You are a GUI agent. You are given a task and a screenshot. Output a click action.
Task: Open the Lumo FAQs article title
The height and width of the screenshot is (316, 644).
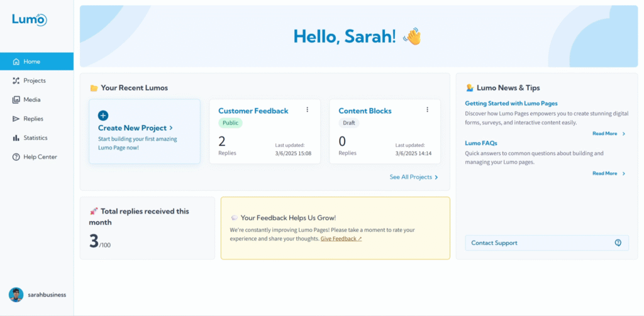(481, 143)
